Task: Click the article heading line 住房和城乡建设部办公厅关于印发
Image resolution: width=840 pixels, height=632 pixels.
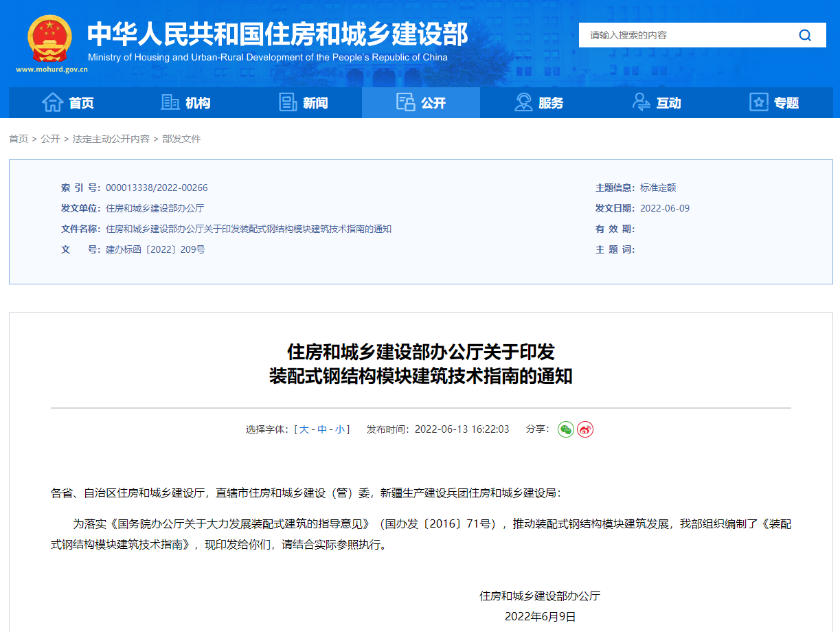Action: tap(420, 352)
